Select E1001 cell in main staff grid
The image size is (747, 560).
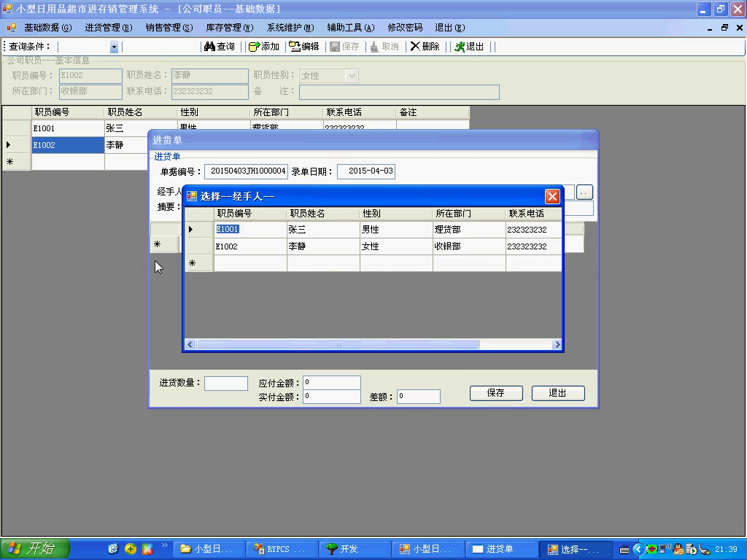pos(68,128)
